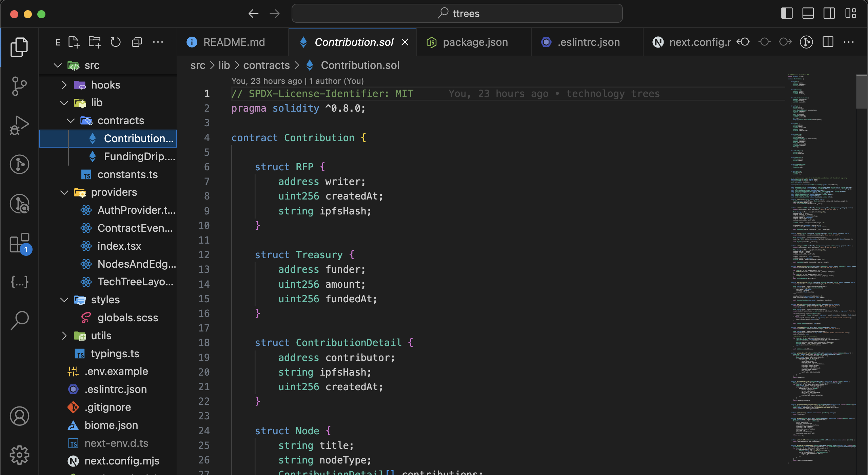Click the New Folder icon

tap(95, 42)
